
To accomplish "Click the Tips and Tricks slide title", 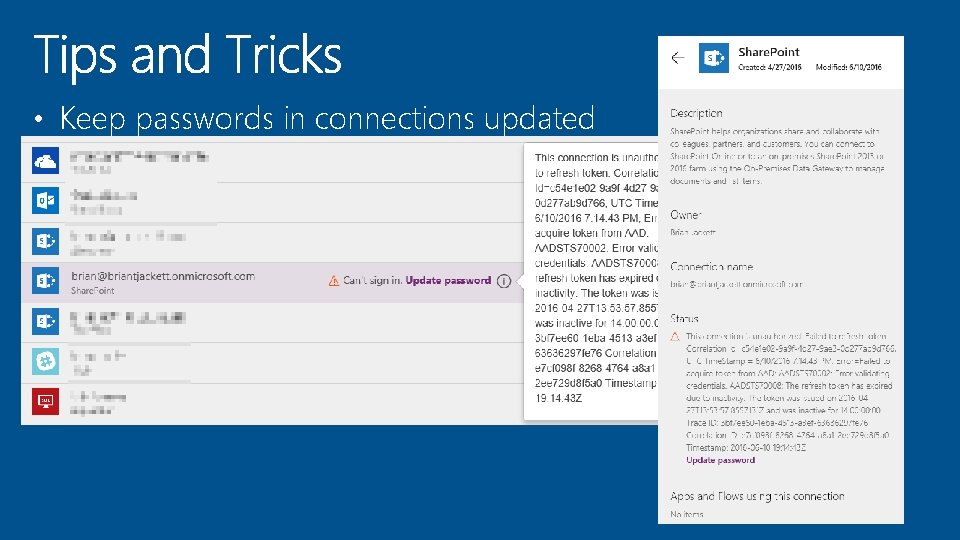I will pos(188,56).
